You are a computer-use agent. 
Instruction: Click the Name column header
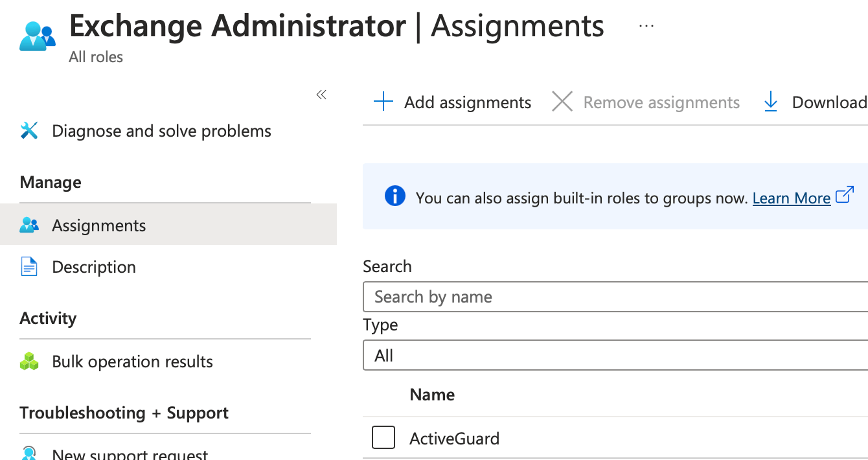pos(432,395)
